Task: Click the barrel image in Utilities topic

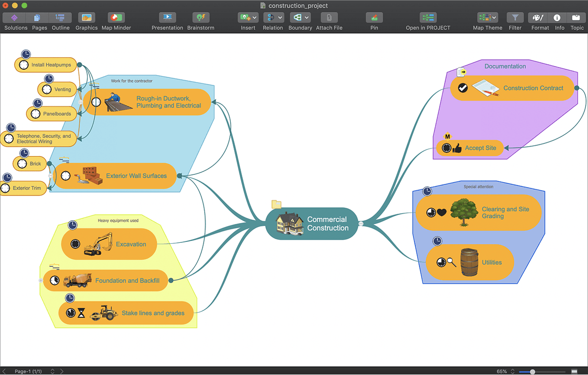Action: [x=469, y=262]
